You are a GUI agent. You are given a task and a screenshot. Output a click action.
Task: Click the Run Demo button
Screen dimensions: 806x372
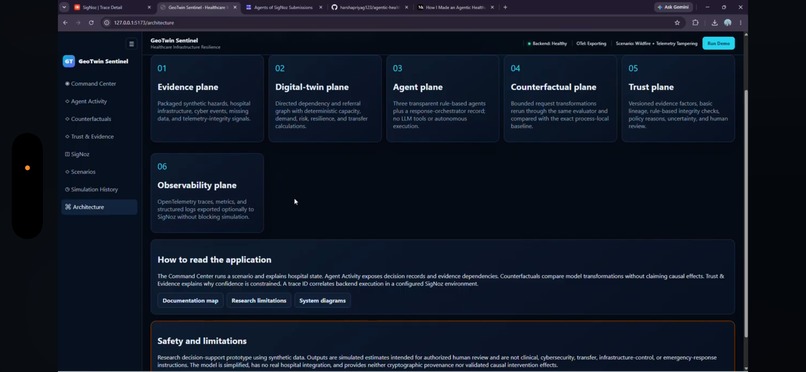tap(718, 44)
